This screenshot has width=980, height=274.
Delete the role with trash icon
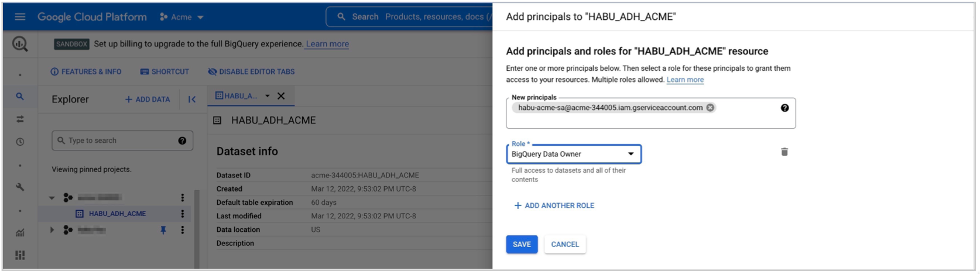(784, 152)
